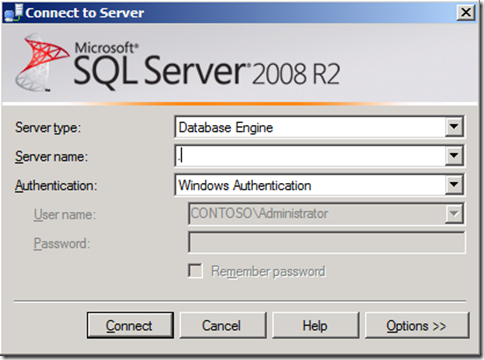
Task: Select Database Engine in Server type box
Action: click(x=310, y=127)
